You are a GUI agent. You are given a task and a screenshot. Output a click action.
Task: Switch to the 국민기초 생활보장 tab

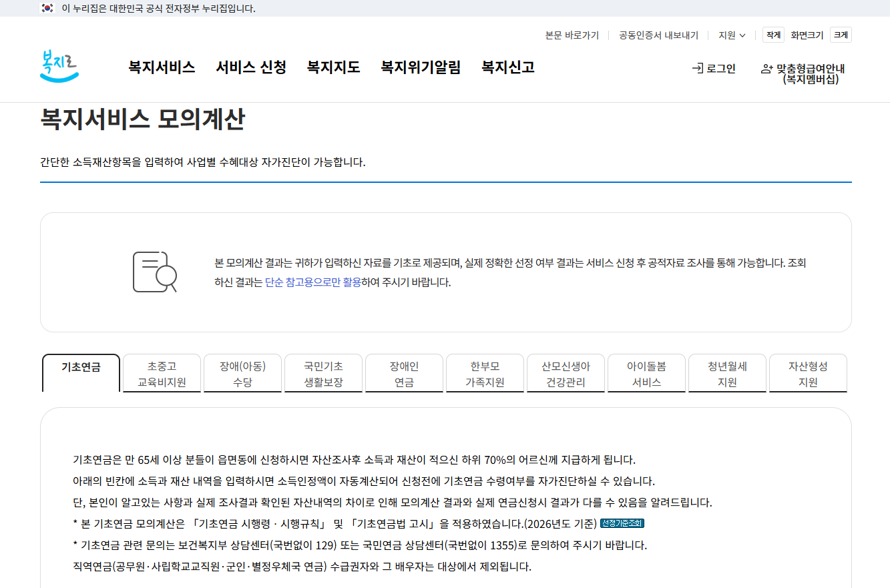(x=323, y=374)
